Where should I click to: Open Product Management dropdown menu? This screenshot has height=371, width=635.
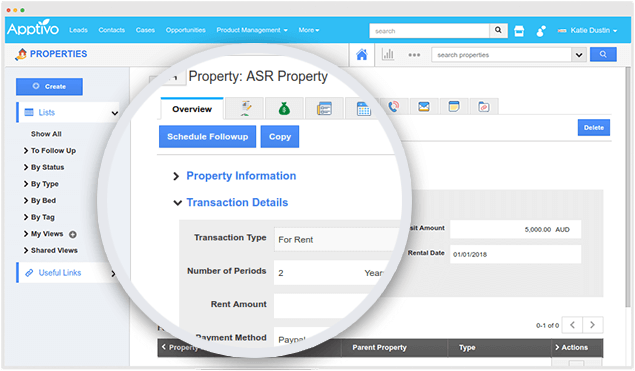(x=252, y=30)
